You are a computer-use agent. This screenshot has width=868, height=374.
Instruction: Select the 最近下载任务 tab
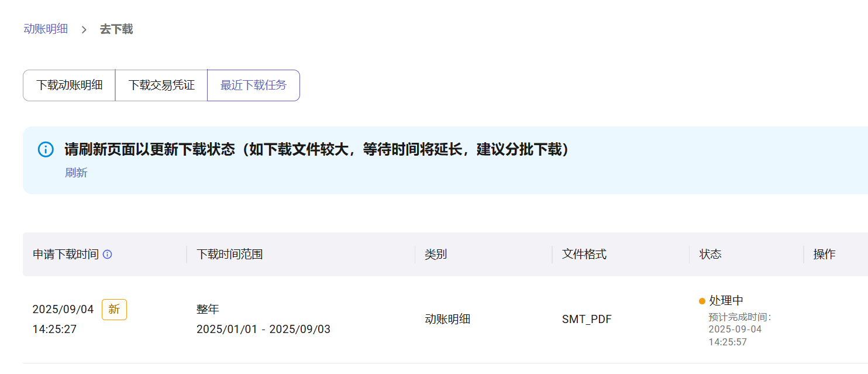[x=253, y=85]
